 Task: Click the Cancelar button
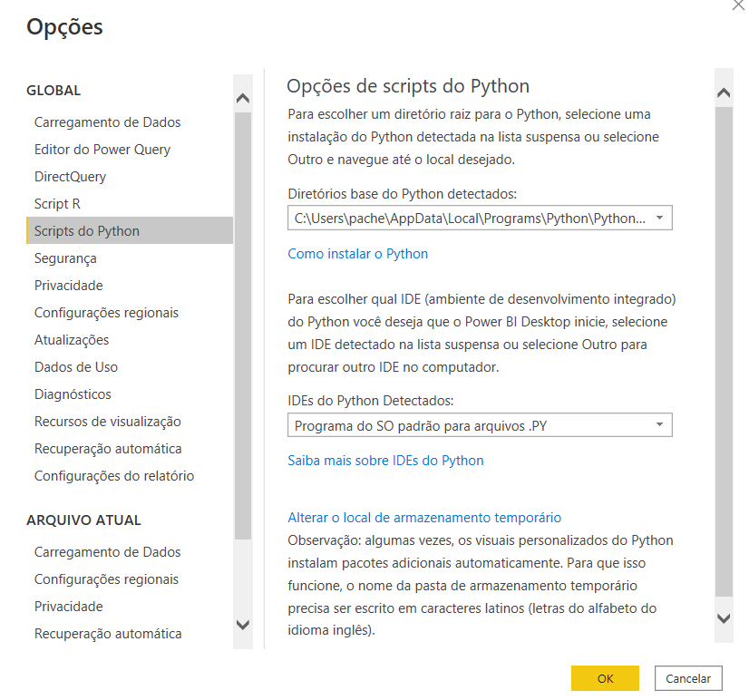click(x=688, y=678)
